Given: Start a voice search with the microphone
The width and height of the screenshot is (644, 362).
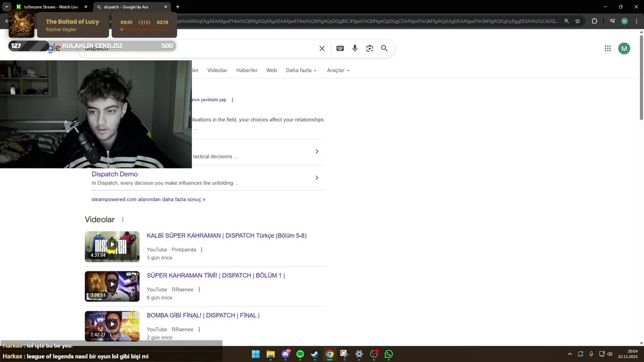Looking at the screenshot, I should pyautogui.click(x=355, y=48).
